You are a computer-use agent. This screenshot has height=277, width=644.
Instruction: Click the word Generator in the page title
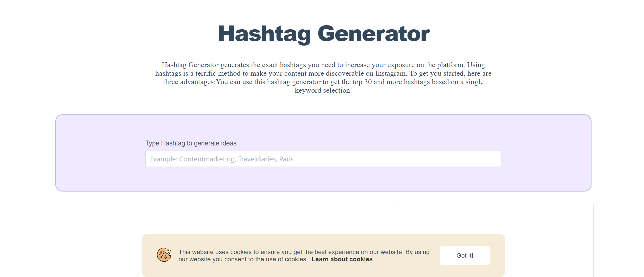(x=374, y=34)
